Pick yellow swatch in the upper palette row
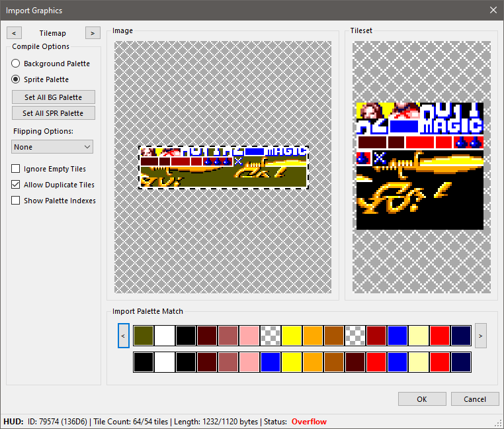504x429 pixels. click(x=292, y=336)
